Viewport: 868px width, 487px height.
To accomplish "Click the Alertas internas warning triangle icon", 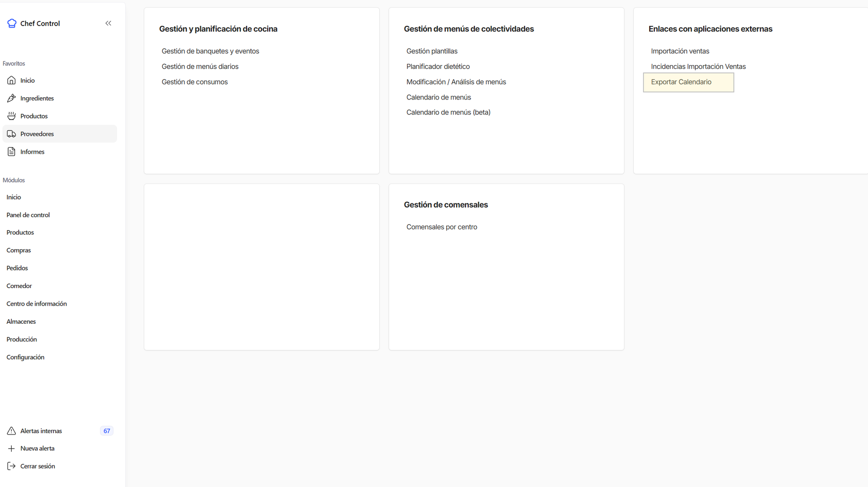I will pyautogui.click(x=12, y=431).
